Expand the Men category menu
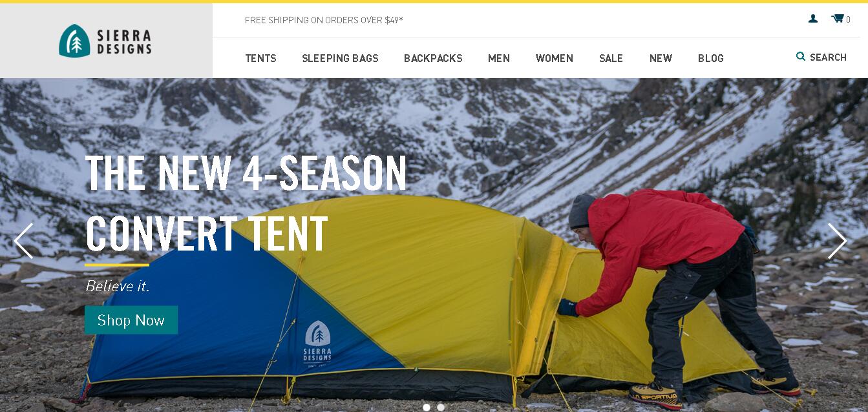The image size is (868, 412). 499,58
